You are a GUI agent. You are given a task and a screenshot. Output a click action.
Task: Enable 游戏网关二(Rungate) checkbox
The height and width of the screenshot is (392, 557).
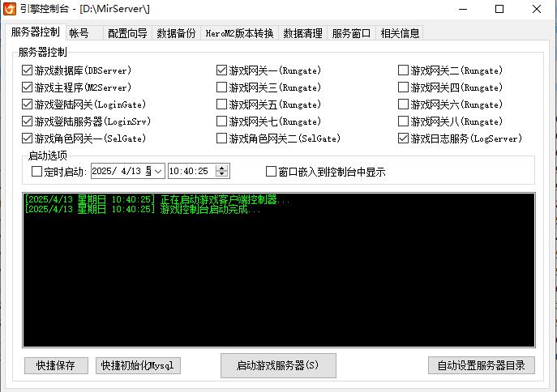click(x=403, y=70)
